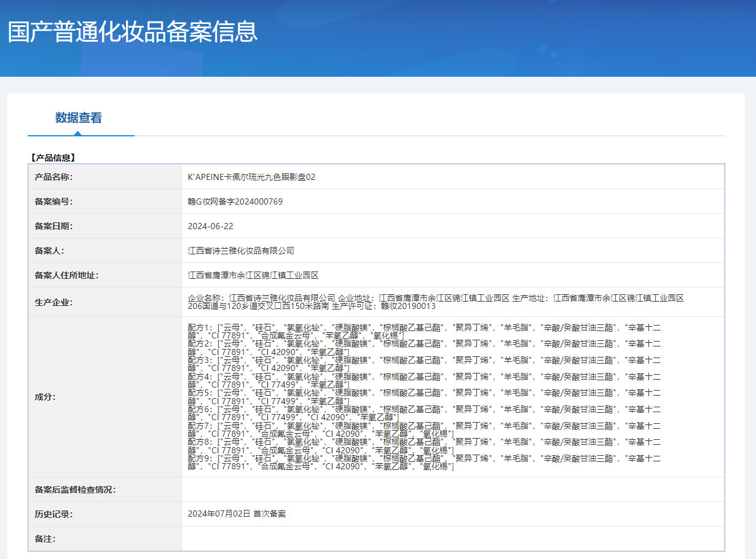Select the 配方1 ingredient line
This screenshot has height=559, width=756.
coord(424,327)
